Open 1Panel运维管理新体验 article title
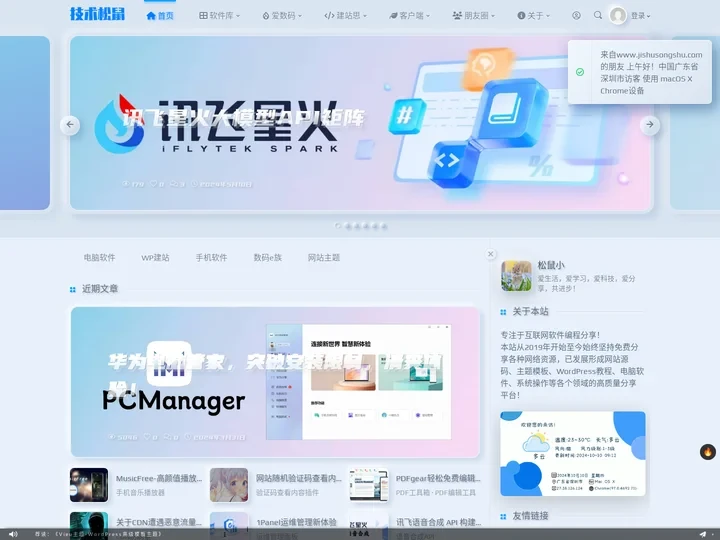 [x=296, y=522]
